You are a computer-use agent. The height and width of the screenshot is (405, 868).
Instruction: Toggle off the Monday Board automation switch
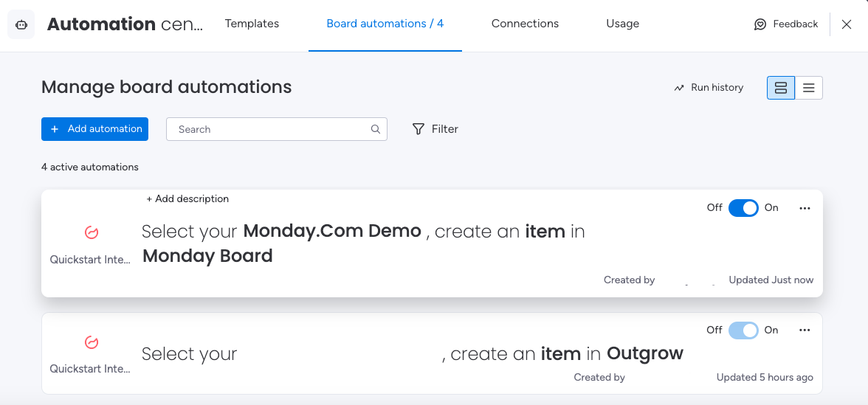(x=743, y=208)
